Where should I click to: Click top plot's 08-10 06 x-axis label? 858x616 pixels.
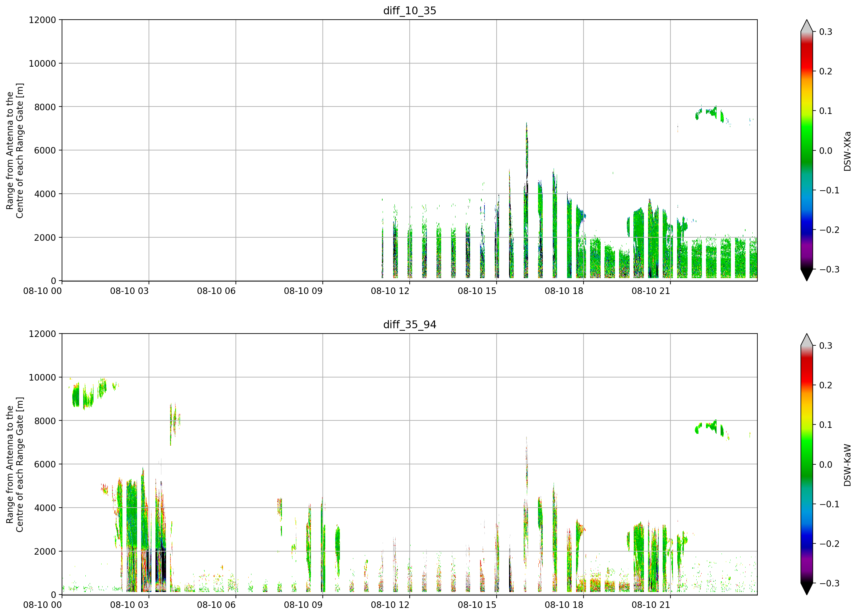(217, 291)
